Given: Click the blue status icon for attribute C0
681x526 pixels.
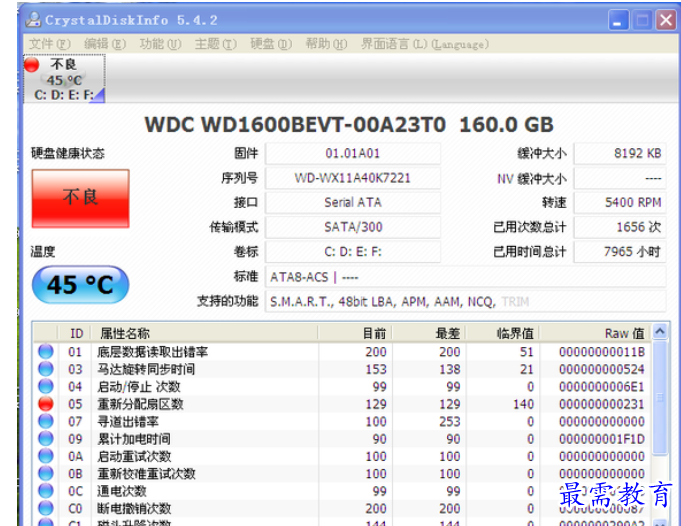Looking at the screenshot, I should pyautogui.click(x=46, y=508).
